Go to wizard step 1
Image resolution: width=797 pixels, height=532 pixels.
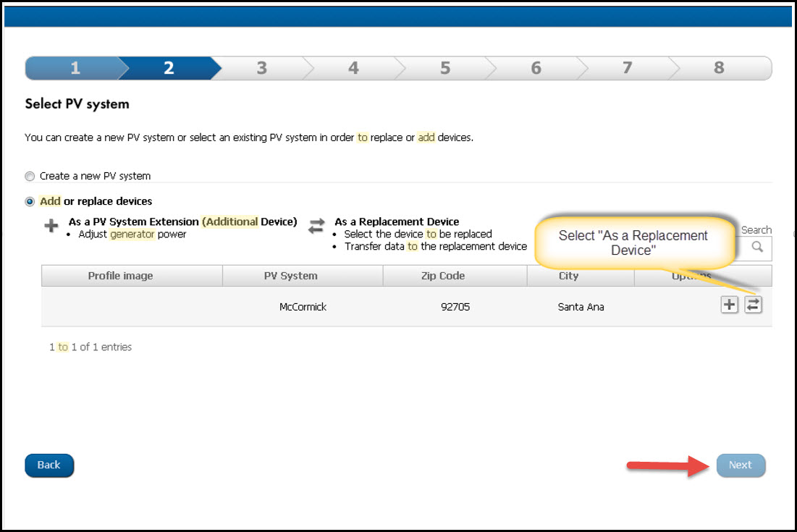click(x=75, y=67)
